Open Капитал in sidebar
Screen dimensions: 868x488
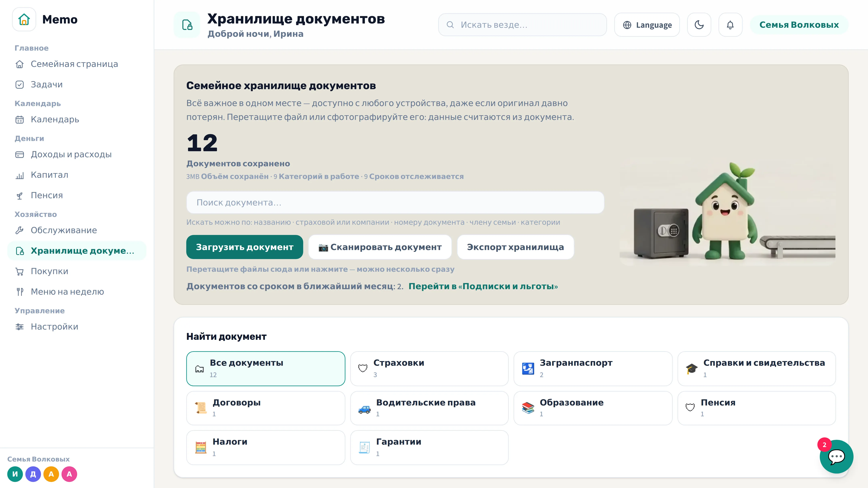77,175
